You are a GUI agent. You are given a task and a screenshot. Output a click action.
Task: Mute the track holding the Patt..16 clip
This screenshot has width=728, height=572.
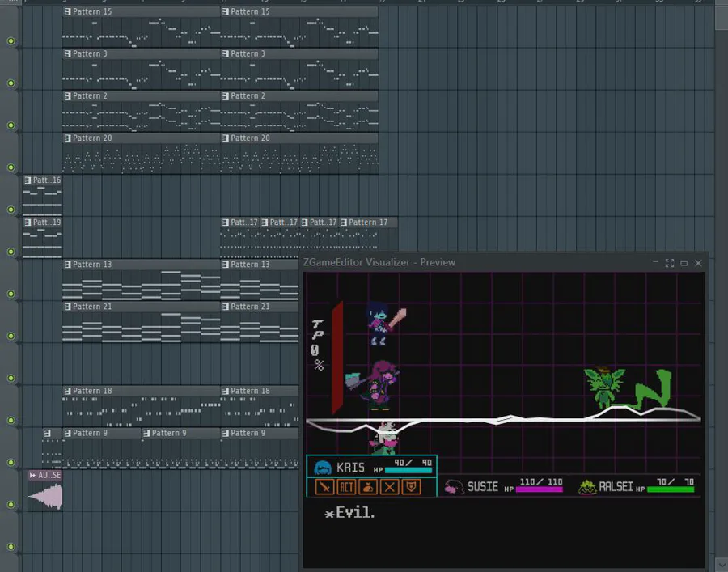tap(11, 210)
